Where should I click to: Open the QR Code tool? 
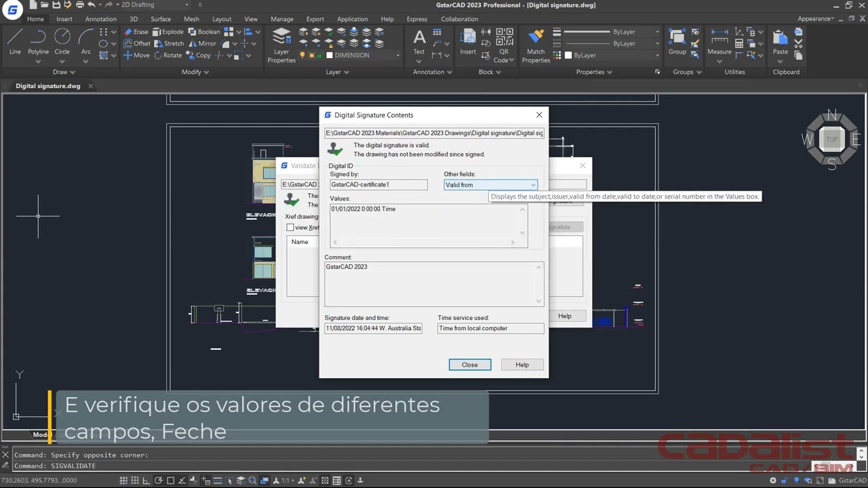click(504, 46)
